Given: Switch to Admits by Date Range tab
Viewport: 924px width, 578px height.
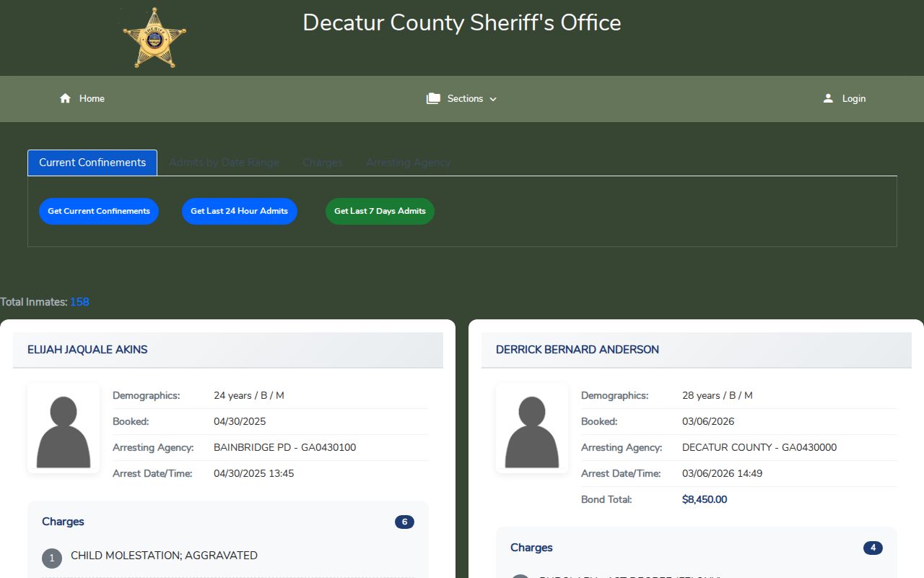Looking at the screenshot, I should (x=224, y=163).
